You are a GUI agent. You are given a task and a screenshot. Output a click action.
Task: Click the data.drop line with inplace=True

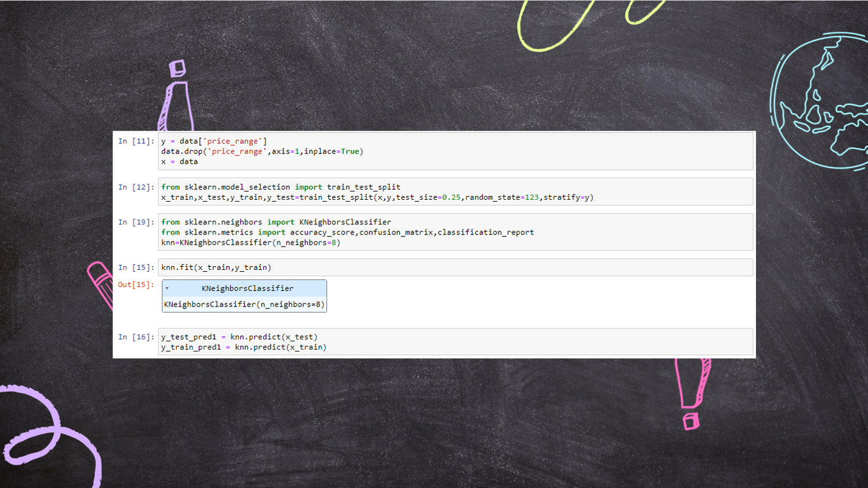[x=263, y=151]
